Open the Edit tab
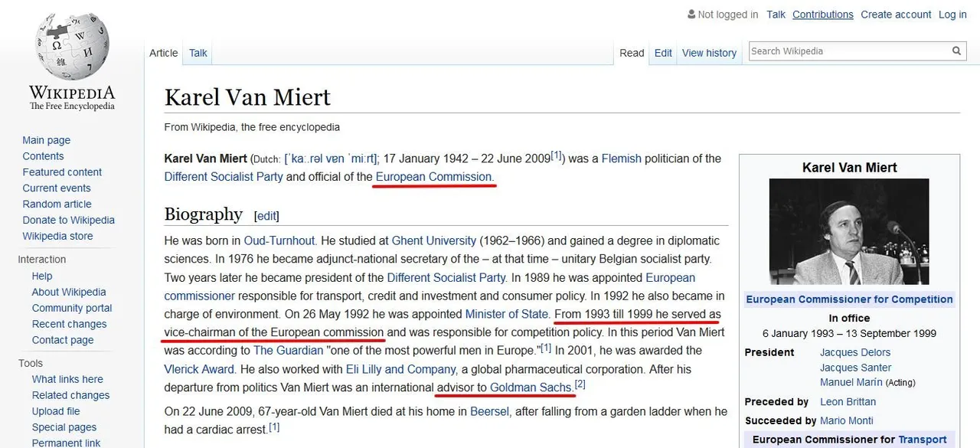Image resolution: width=980 pixels, height=448 pixels. pyautogui.click(x=663, y=53)
